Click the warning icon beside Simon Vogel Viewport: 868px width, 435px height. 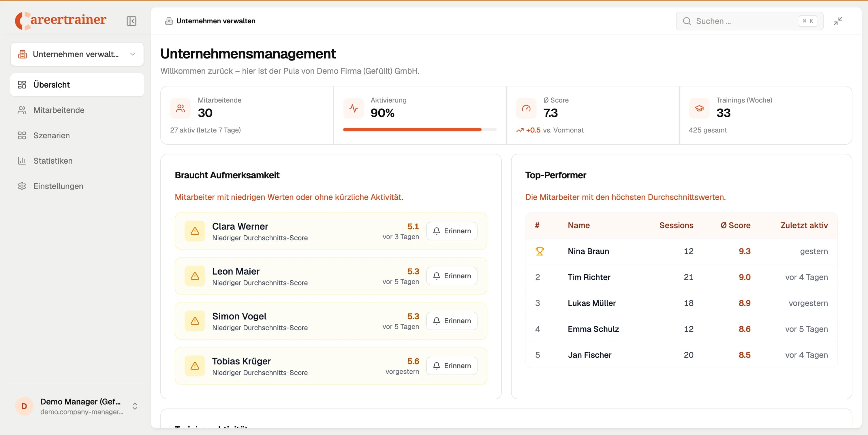tap(195, 321)
